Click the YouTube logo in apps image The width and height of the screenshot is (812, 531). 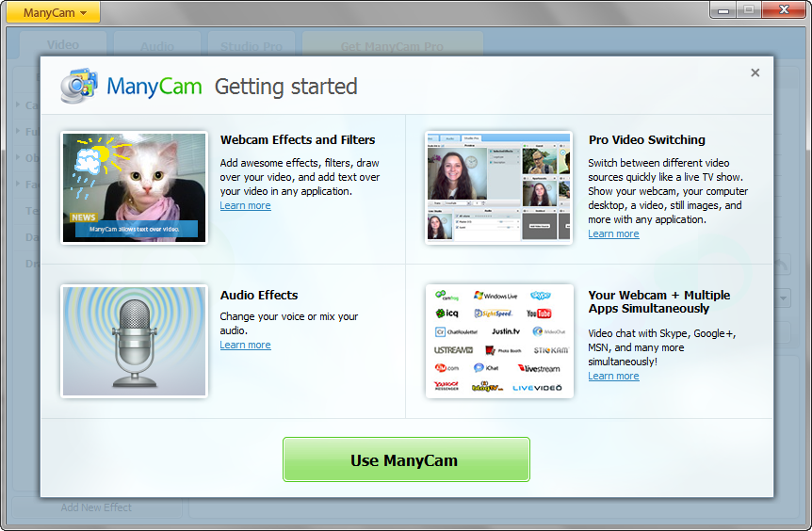pos(539,314)
